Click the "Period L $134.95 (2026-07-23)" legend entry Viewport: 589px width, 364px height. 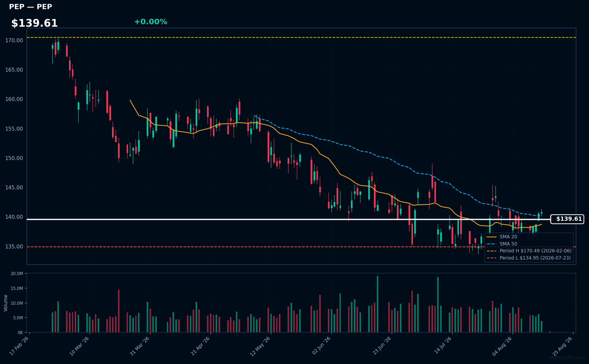(529, 258)
